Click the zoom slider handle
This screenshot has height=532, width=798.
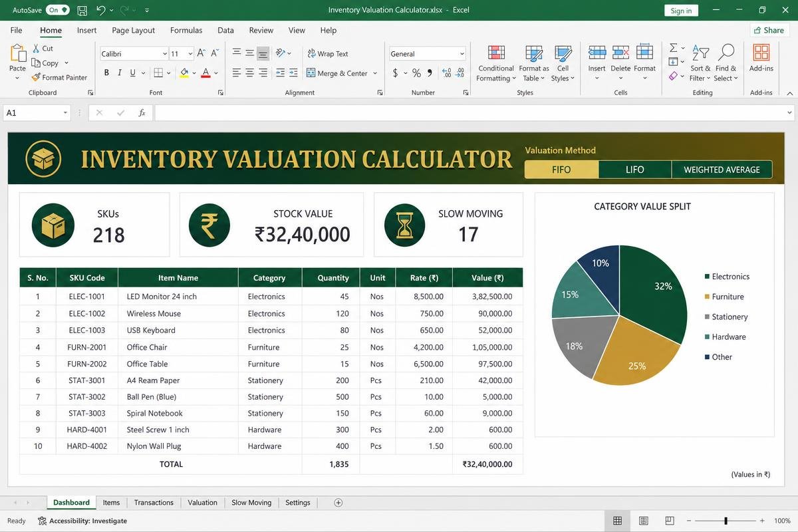[726, 521]
